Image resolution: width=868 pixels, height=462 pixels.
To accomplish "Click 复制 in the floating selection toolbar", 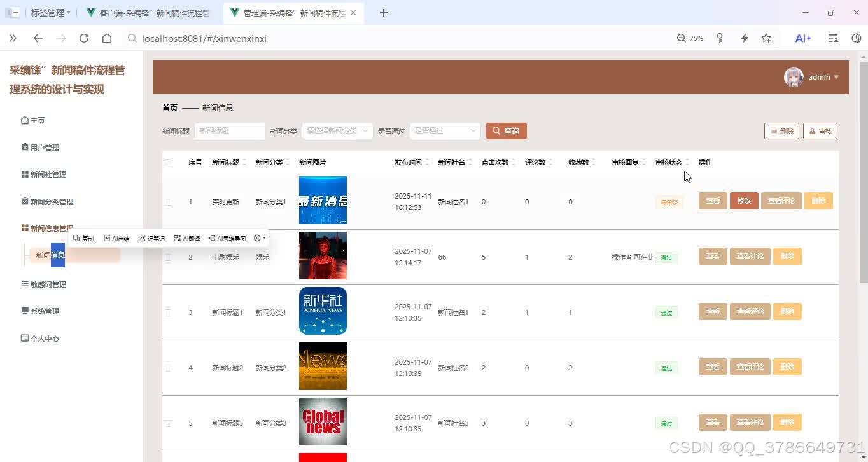I will [83, 239].
